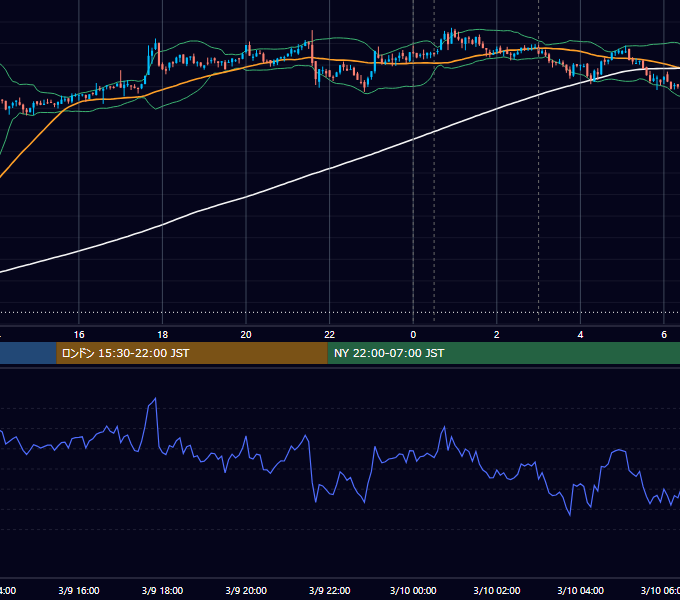
Task: Click the ロンドン 15:30-22:00 JST session bar
Action: 192,353
